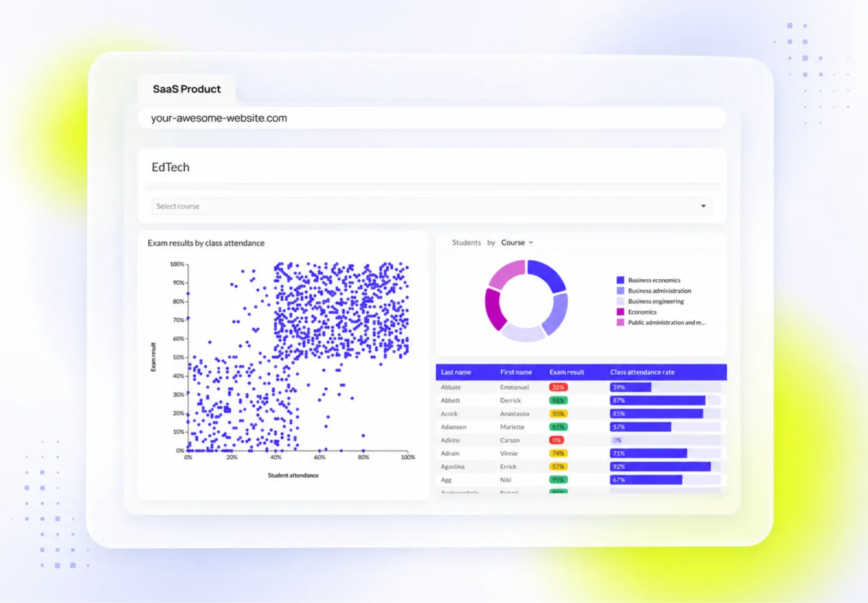The width and height of the screenshot is (868, 603).
Task: Click first name Carson
Action: coord(510,440)
